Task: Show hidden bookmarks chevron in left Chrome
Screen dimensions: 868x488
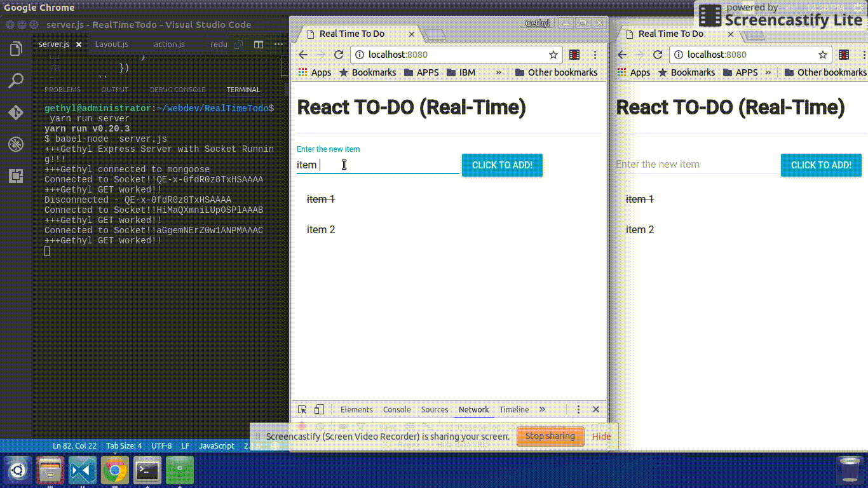Action: (499, 72)
